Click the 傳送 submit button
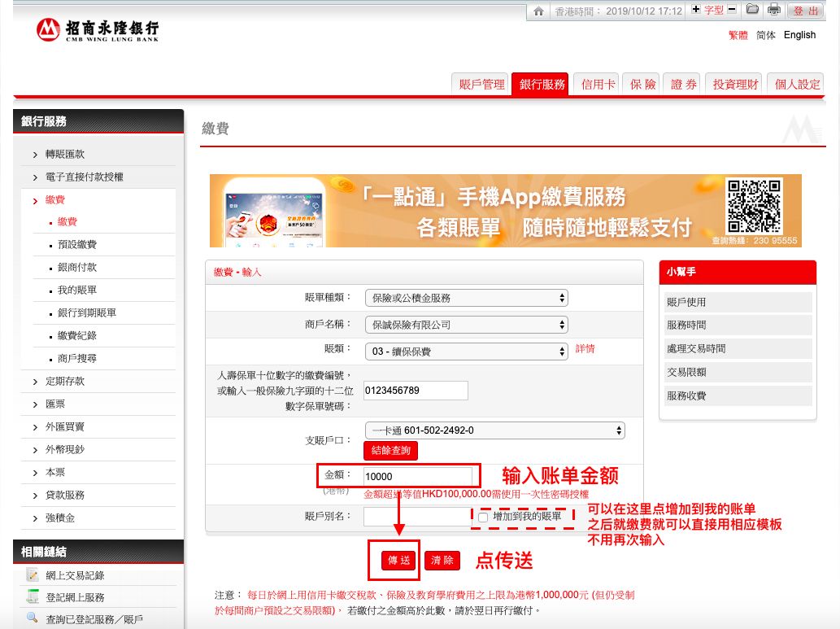 [x=398, y=561]
